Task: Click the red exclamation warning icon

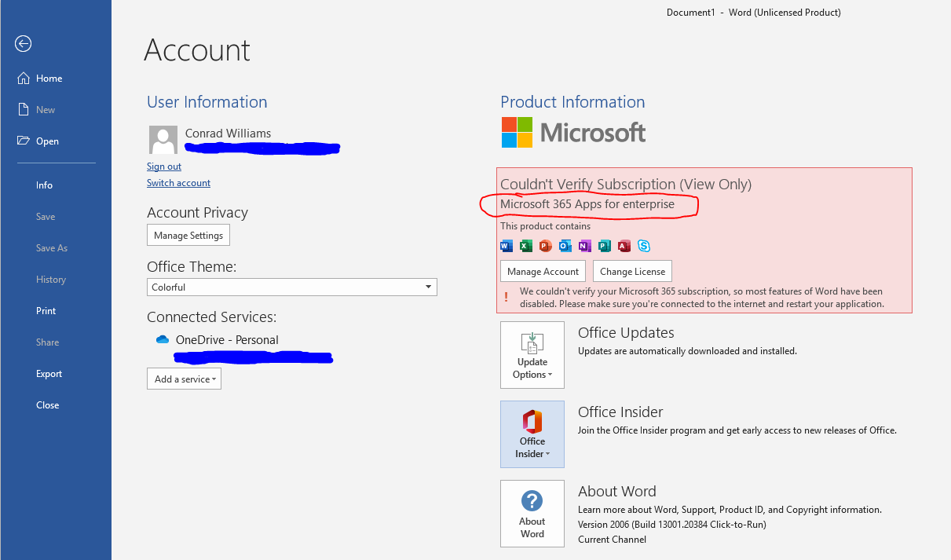Action: pos(507,298)
